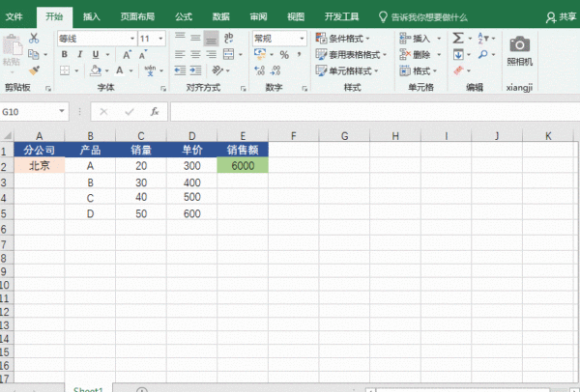This screenshot has height=392, width=580.
Task: Toggle Underline formatting
Action: [96, 54]
